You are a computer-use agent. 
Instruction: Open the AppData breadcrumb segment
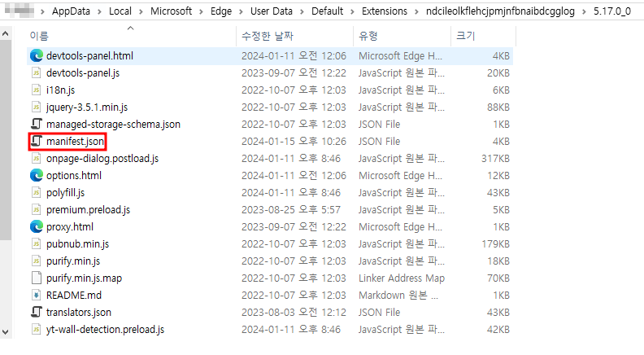71,11
